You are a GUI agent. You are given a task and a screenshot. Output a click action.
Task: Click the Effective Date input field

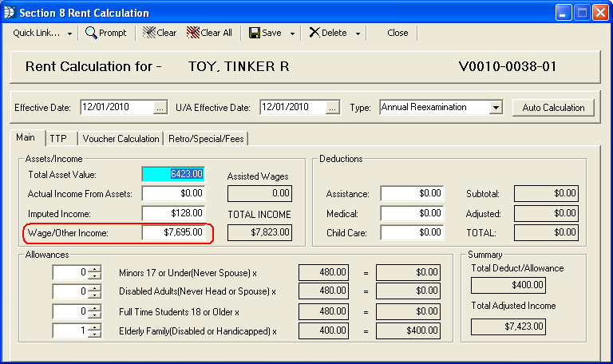point(117,107)
